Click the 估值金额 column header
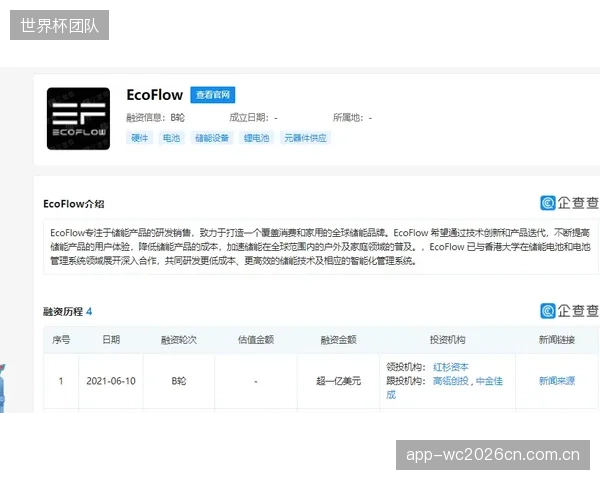Screen dimensions: 600x480 [x=256, y=340]
